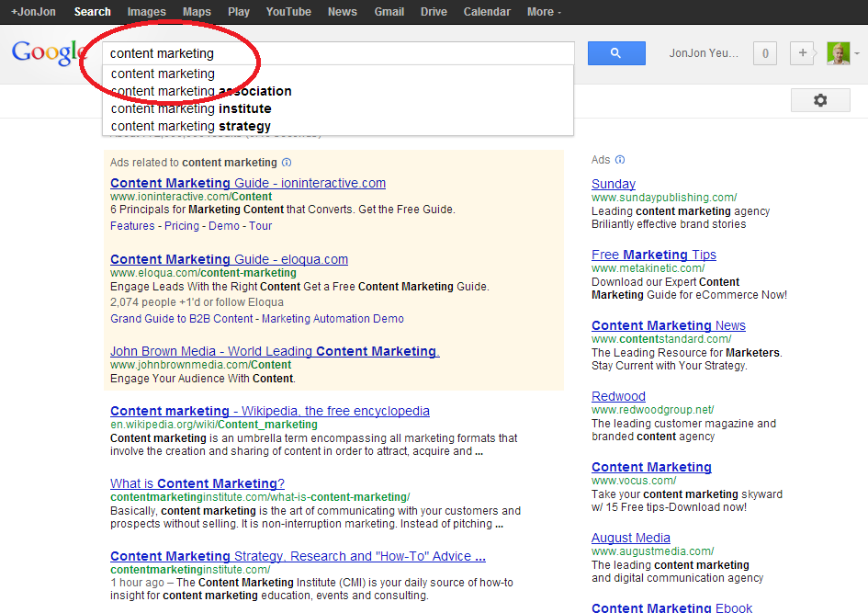Click the Pricing sitelink under ioninteractive ad
This screenshot has width=868, height=613.
(182, 226)
